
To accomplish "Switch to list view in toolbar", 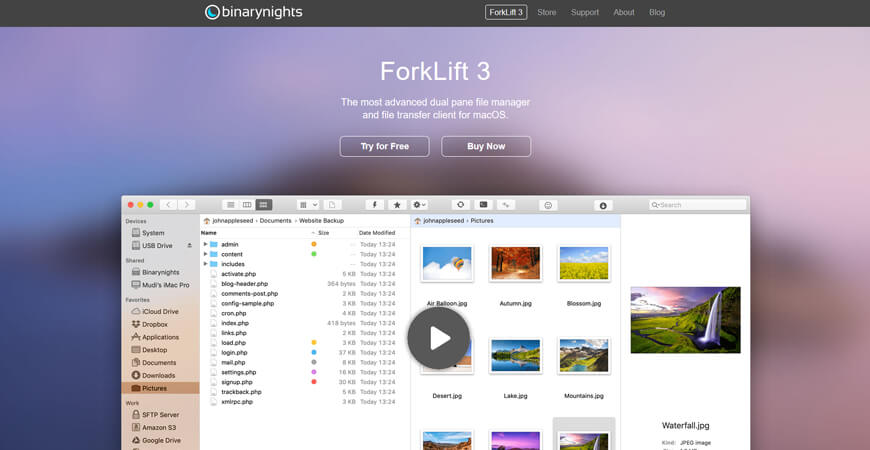I will (230, 205).
